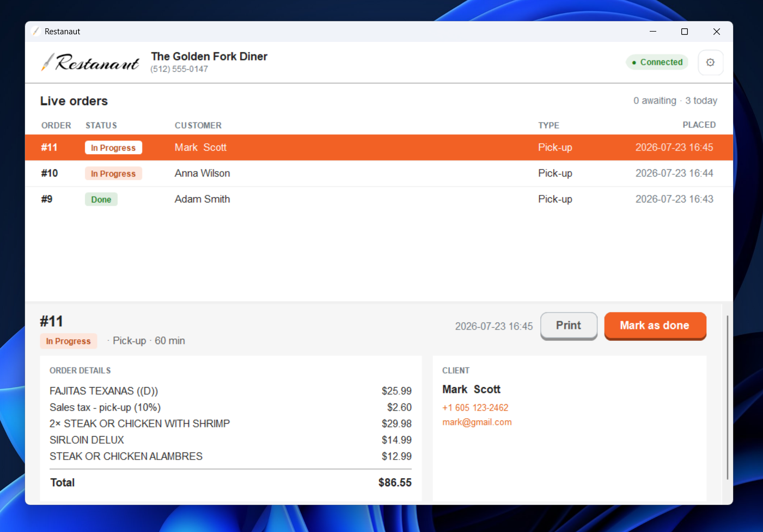Mark order #11 as done
The image size is (763, 532).
coord(655,326)
